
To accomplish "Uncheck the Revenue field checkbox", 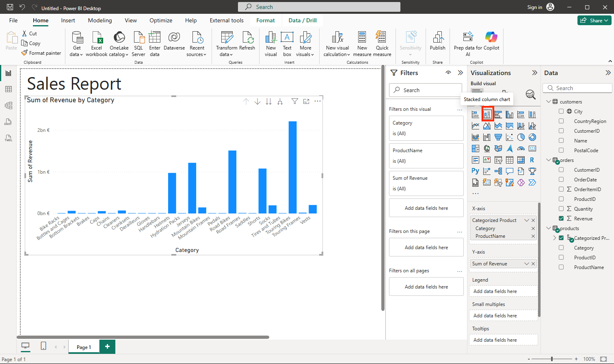I will click(561, 218).
